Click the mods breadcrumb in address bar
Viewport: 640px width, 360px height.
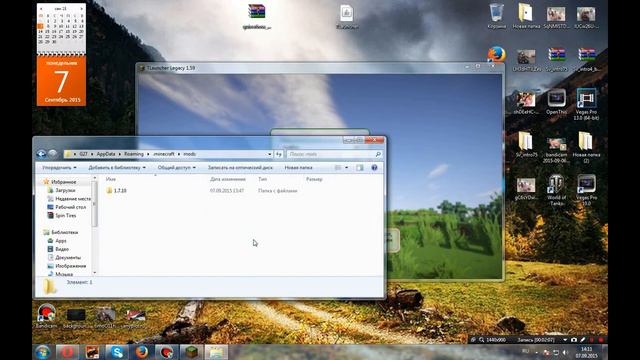[189, 154]
